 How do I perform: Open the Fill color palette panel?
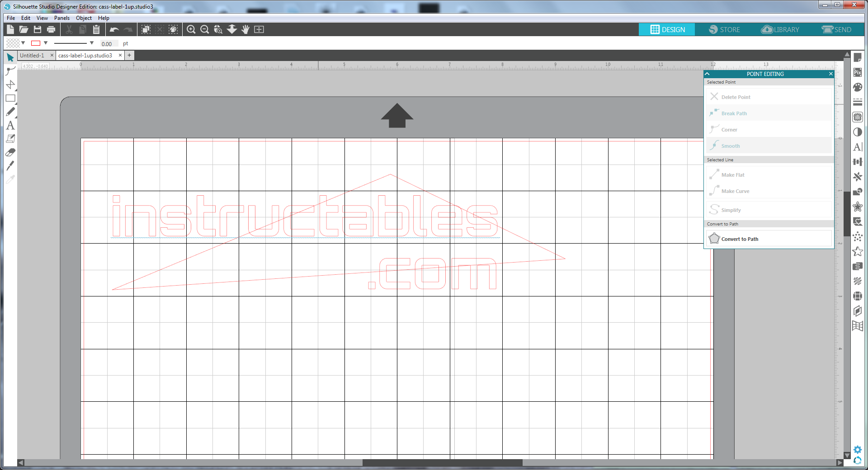pyautogui.click(x=858, y=87)
